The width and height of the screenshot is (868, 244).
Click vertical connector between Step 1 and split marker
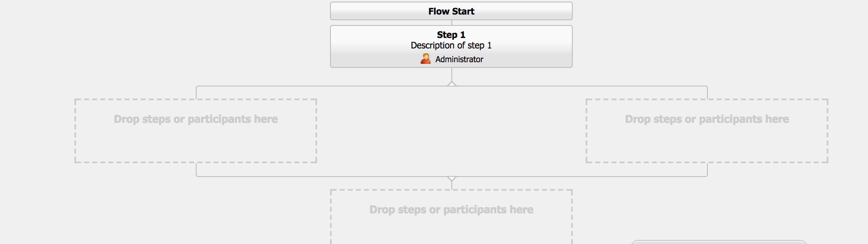(452, 74)
